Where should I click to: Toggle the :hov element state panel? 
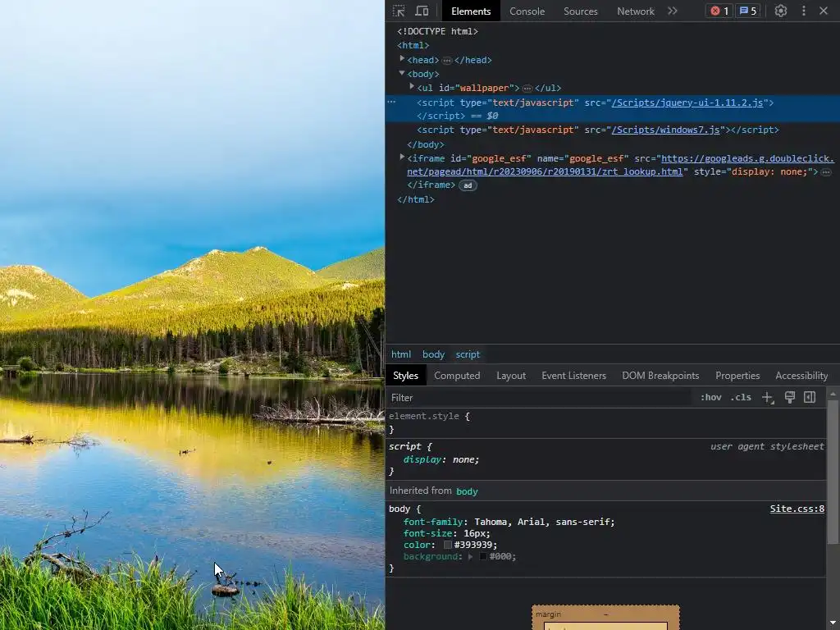coord(711,398)
